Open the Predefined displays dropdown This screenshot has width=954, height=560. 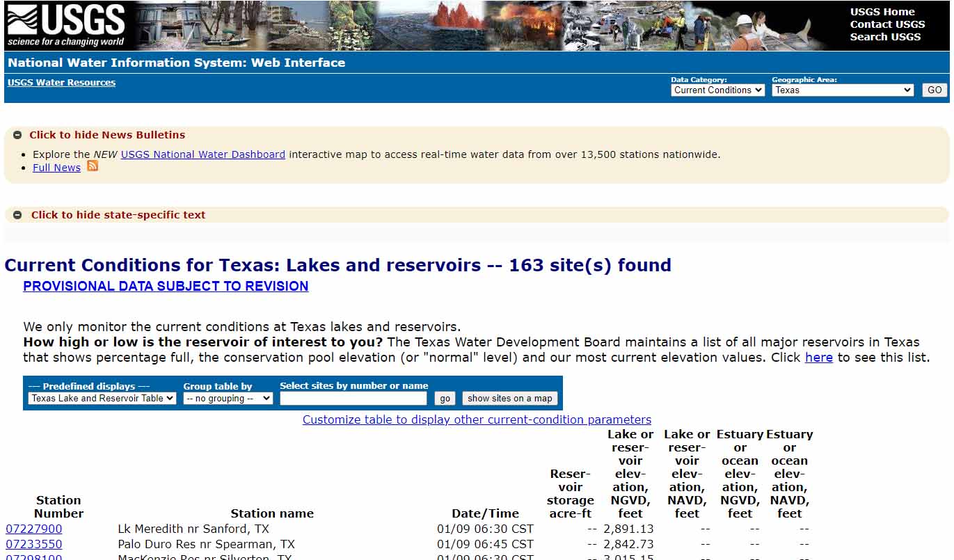(x=102, y=399)
